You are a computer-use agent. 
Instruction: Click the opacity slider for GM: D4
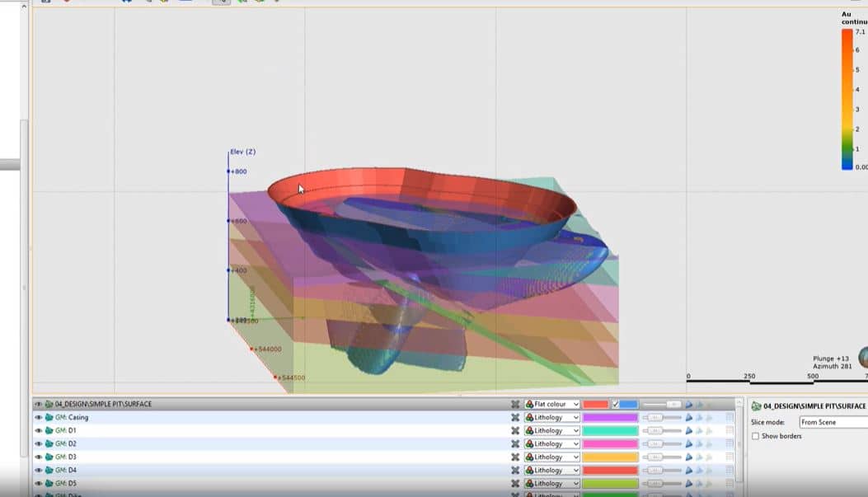tap(662, 471)
